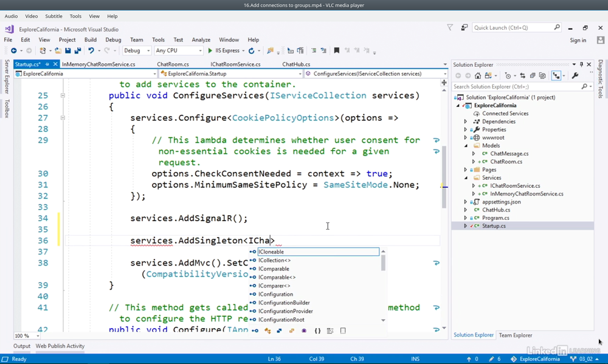
Task: Click the bookmark icon in the toolbar
Action: 336,51
